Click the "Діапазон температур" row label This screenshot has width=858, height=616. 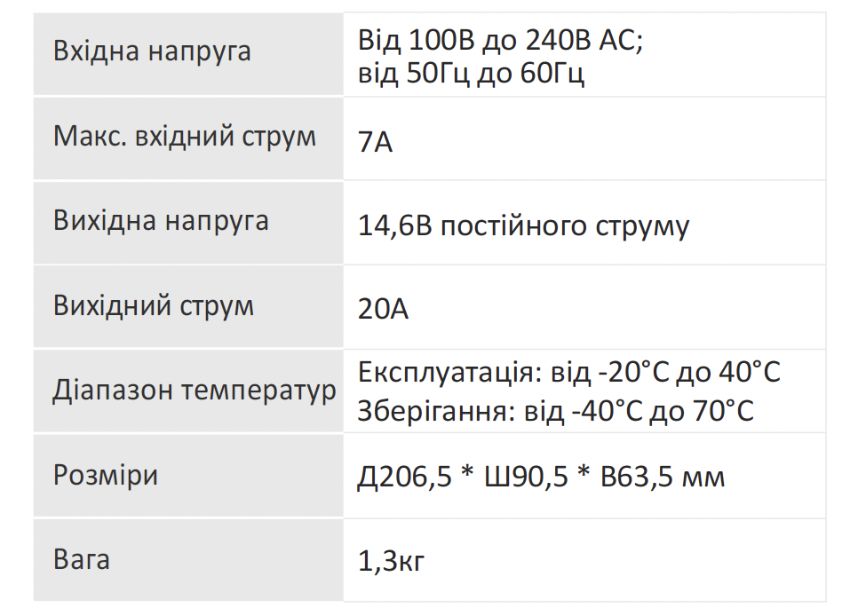click(x=195, y=391)
